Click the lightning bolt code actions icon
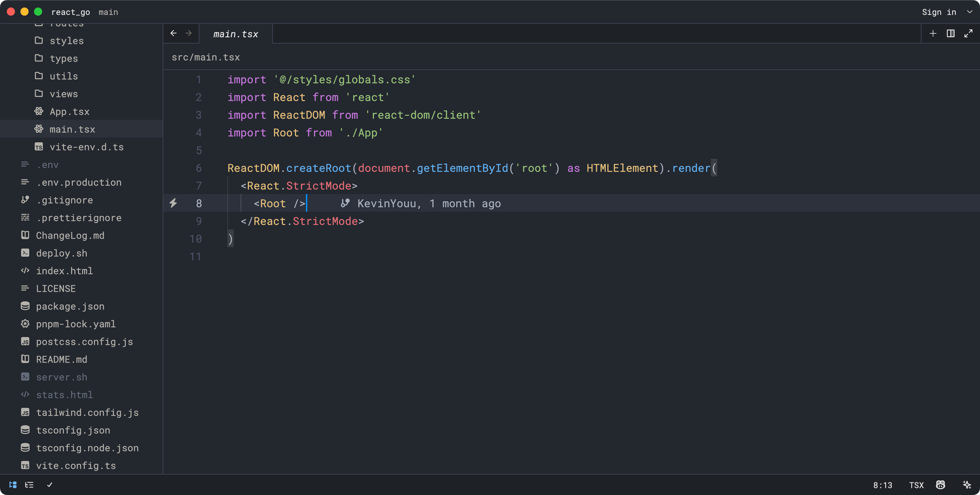The image size is (980, 495). click(x=173, y=203)
